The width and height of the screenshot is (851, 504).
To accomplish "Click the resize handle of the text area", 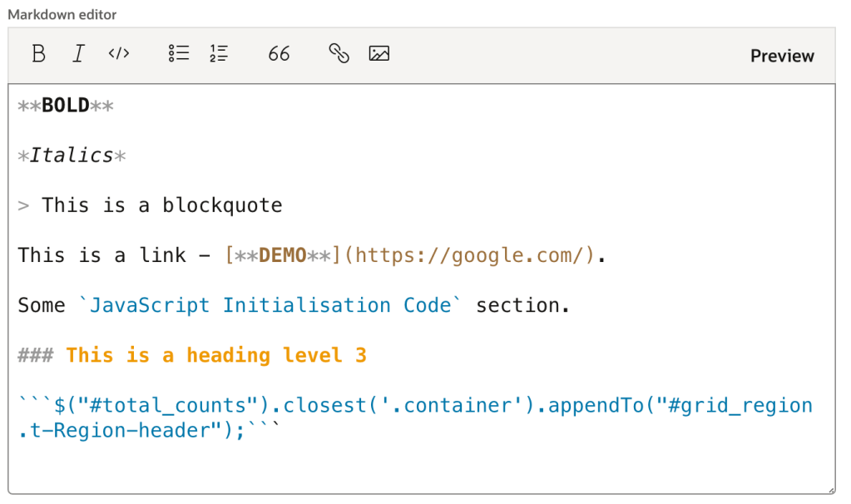I will coord(830,489).
